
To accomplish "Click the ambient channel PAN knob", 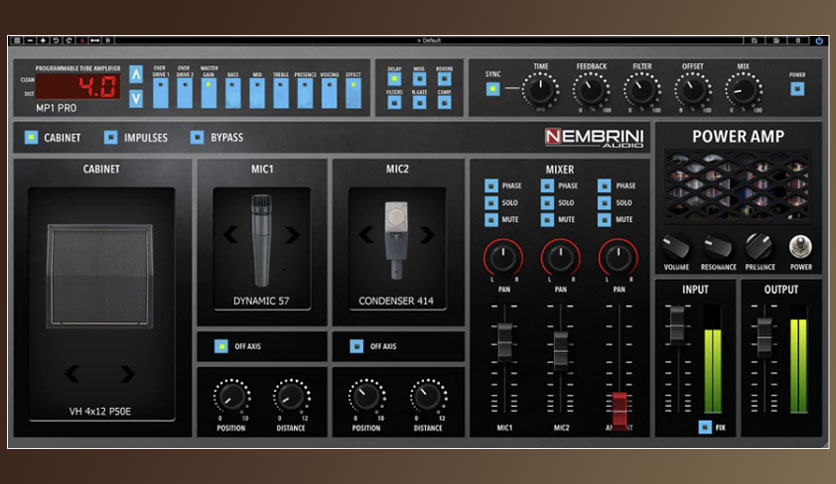I will pyautogui.click(x=618, y=258).
